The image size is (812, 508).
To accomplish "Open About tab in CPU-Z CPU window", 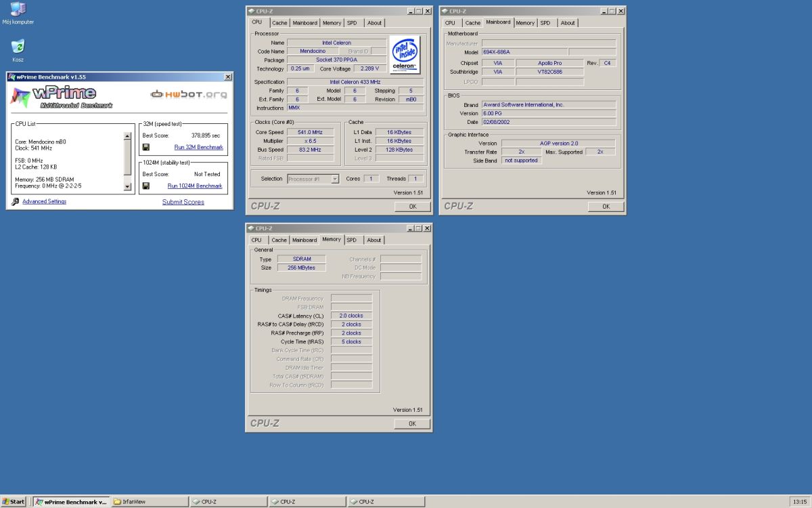I will click(374, 23).
